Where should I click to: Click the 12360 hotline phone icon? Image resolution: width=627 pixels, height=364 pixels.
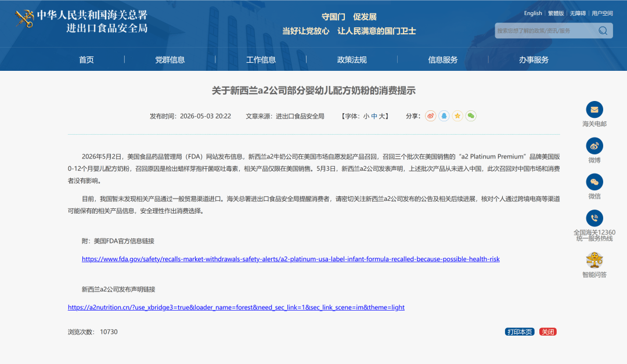coord(594,218)
